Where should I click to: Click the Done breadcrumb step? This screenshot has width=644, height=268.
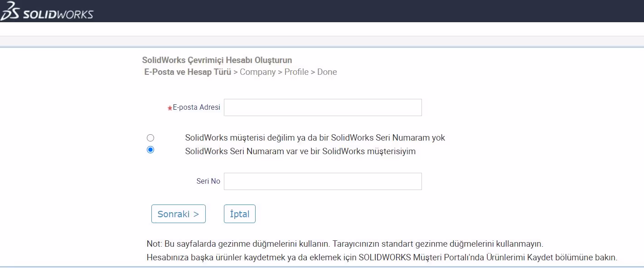(x=327, y=72)
